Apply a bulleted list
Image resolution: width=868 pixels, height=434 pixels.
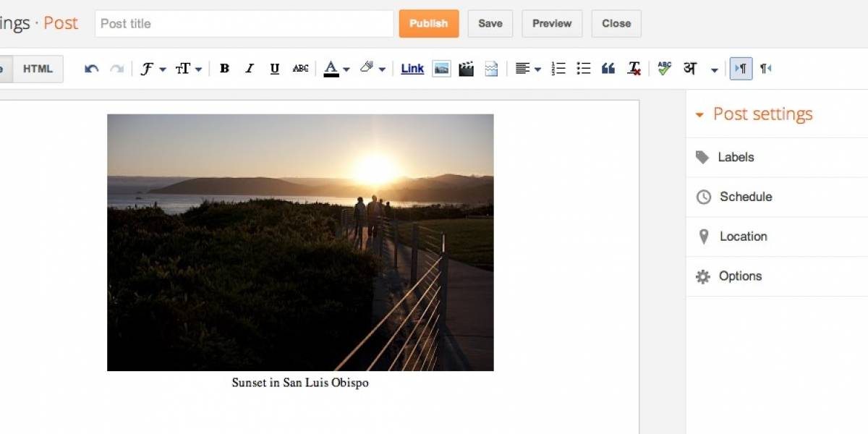[x=583, y=69]
